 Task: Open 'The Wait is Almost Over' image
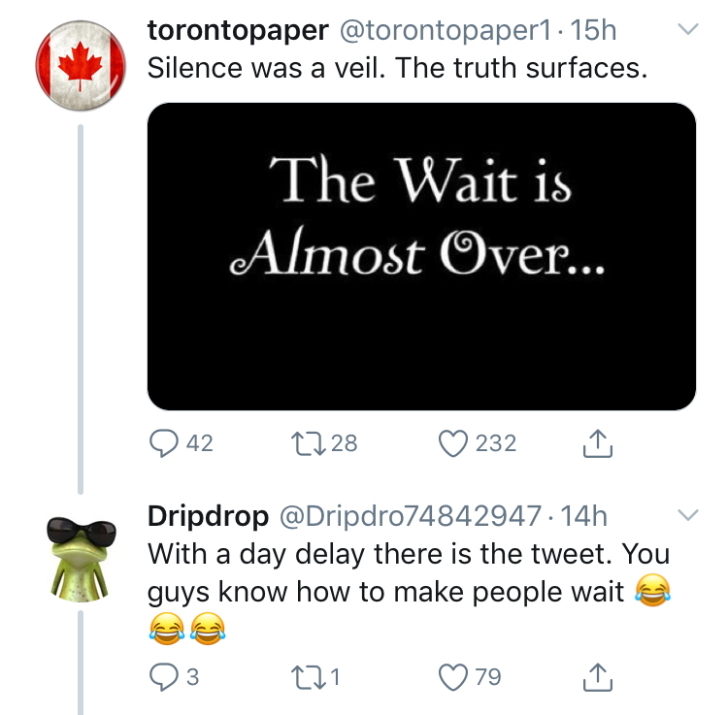coord(421,256)
